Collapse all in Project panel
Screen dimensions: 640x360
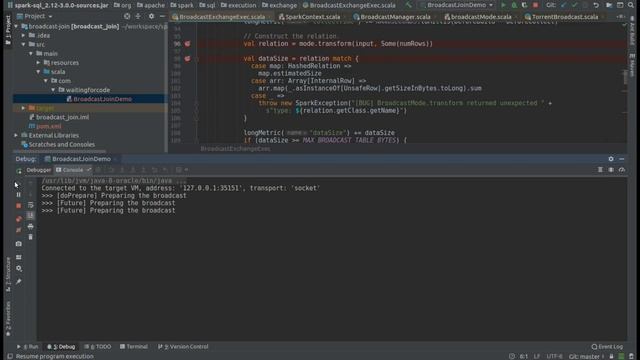pyautogui.click(x=138, y=16)
